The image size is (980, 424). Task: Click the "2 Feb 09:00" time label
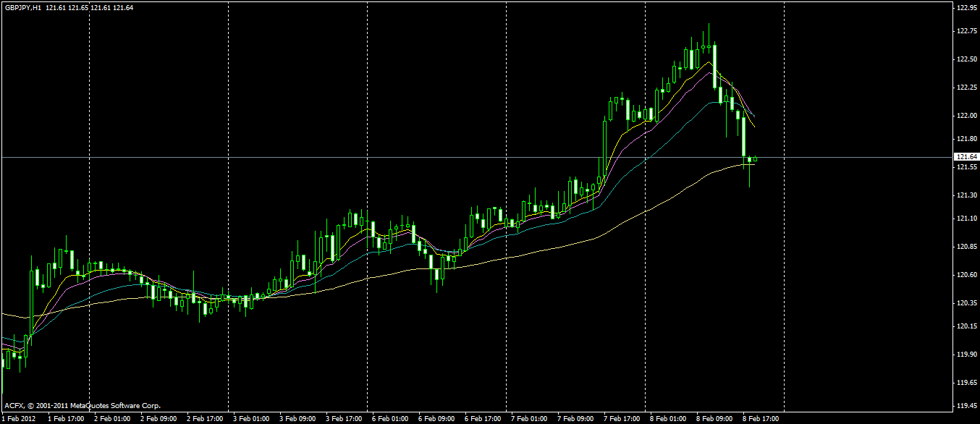pos(158,418)
